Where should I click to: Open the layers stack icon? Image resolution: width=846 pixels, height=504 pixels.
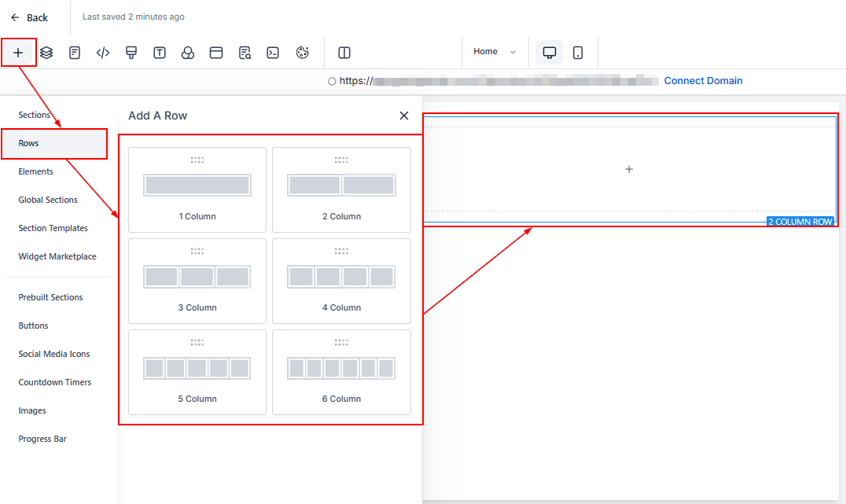(x=46, y=53)
